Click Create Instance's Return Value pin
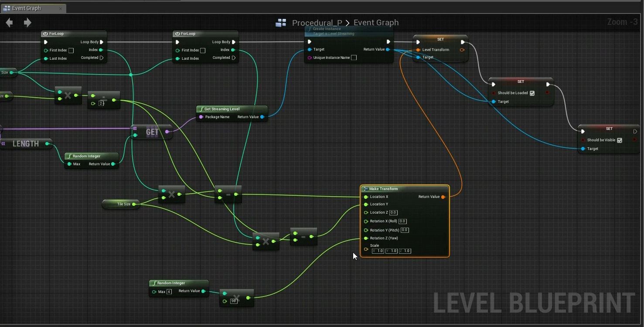The image size is (644, 327). pyautogui.click(x=388, y=50)
